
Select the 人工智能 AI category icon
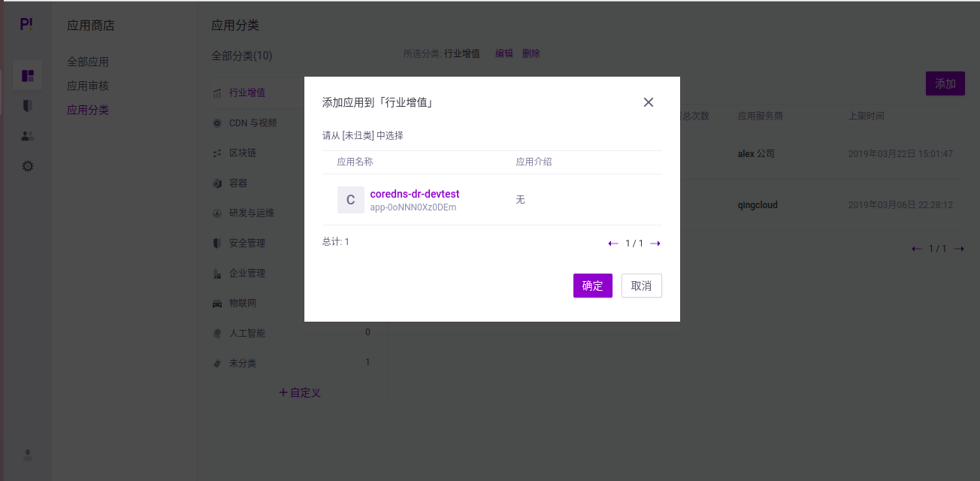point(217,333)
